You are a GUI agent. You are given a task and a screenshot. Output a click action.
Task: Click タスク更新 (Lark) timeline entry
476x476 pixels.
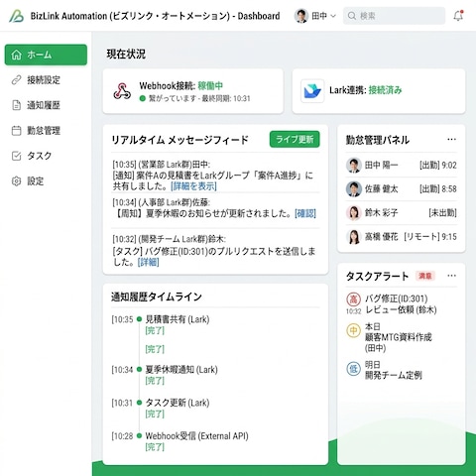(178, 403)
